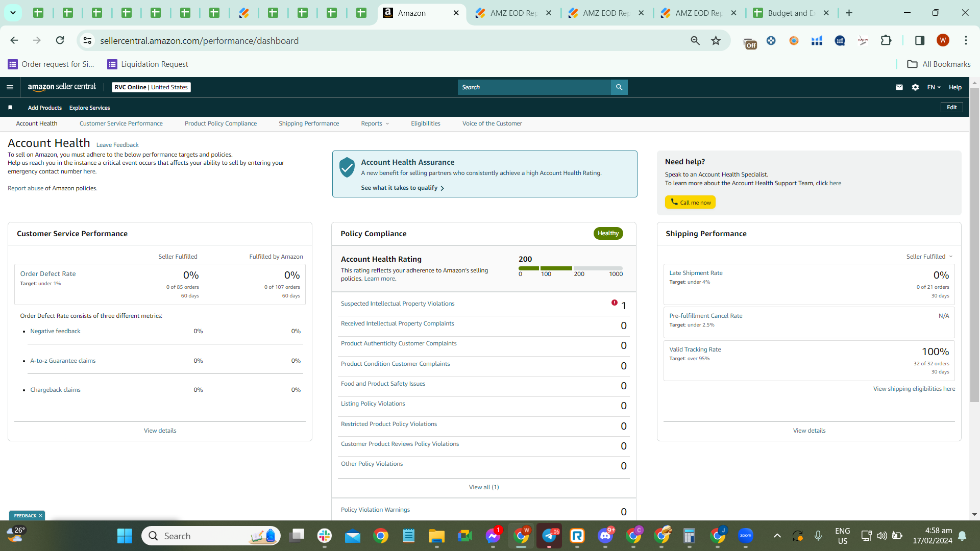This screenshot has width=980, height=551.
Task: Open Telegram from the taskbar
Action: tap(549, 536)
